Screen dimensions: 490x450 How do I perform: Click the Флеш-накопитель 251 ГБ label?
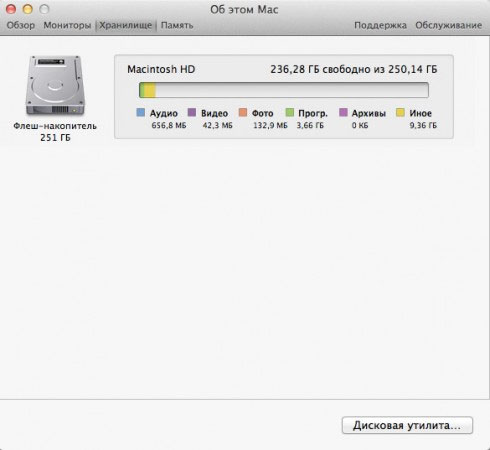coord(55,132)
